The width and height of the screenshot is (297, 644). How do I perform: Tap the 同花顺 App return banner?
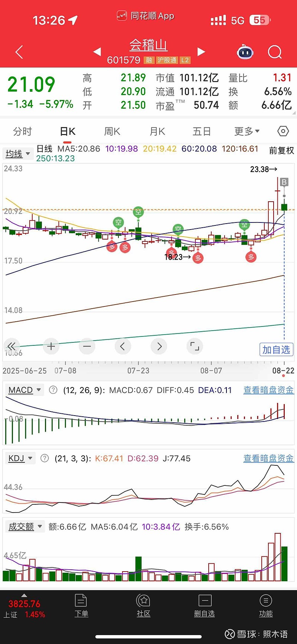146,16
